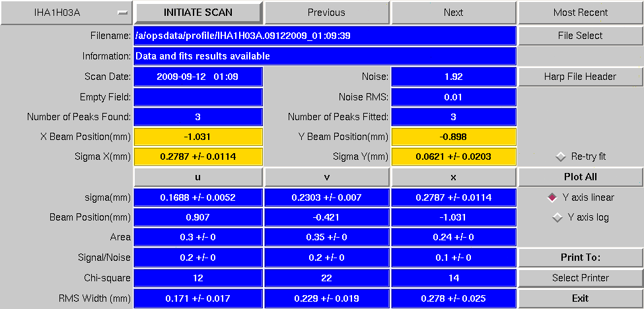
Task: Click RMS Width value 0.171 +/- 0.017
Action: pos(198,298)
